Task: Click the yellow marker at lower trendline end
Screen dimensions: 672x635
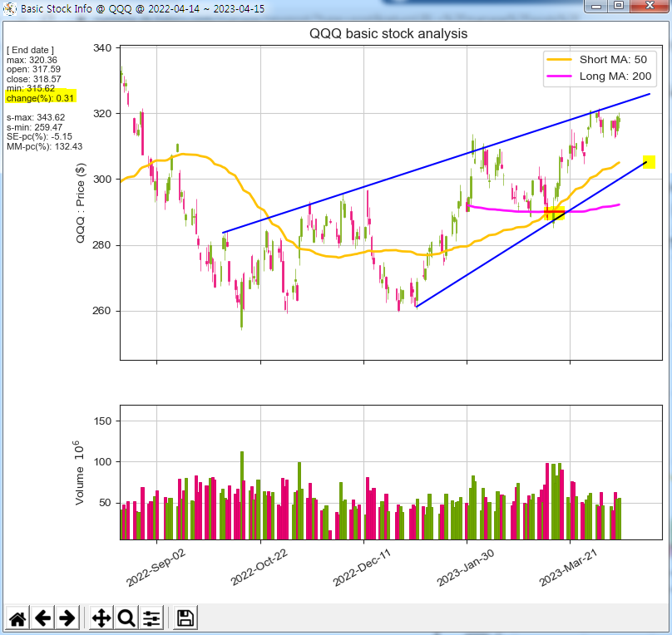Action: 650,162
